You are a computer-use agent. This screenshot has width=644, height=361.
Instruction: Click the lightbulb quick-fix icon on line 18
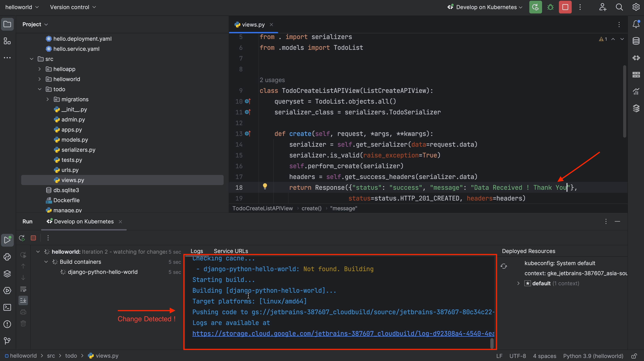[x=265, y=186]
